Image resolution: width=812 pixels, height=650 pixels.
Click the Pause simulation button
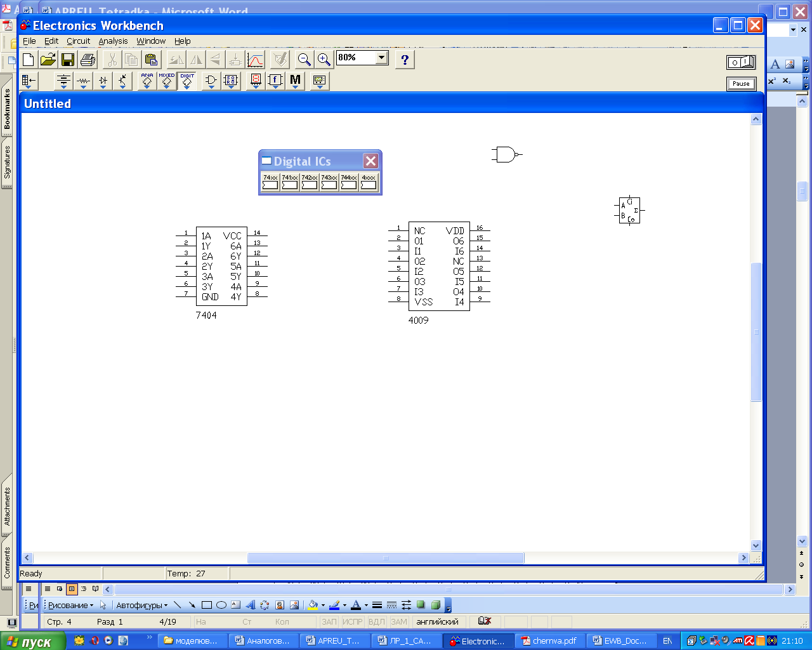point(741,84)
